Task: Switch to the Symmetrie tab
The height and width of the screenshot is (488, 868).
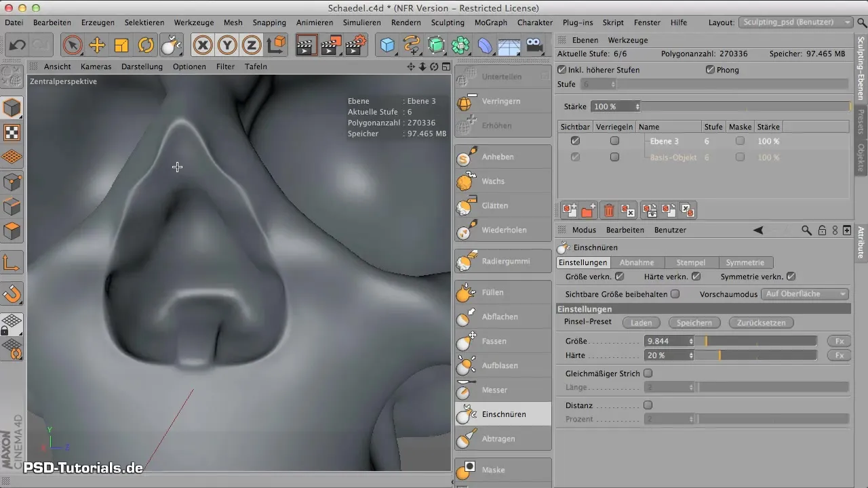Action: pos(745,262)
